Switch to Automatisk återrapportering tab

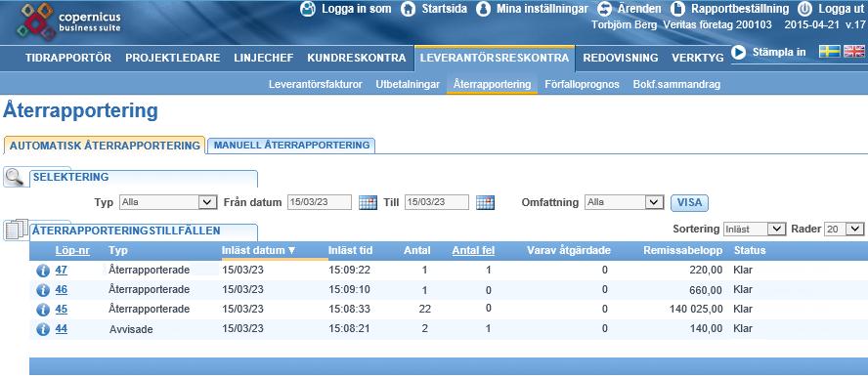click(105, 146)
